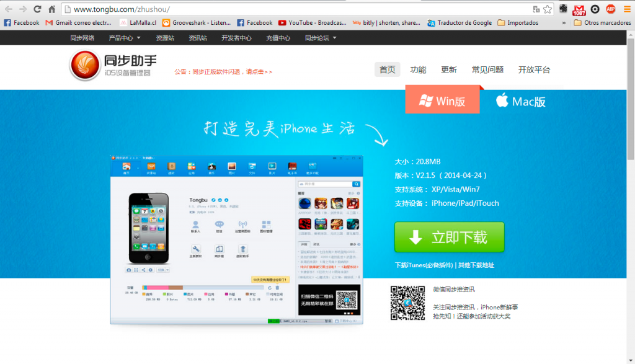Viewport: 635px width, 364px height.
Task: Open the YouTube bookmark
Action: [312, 23]
